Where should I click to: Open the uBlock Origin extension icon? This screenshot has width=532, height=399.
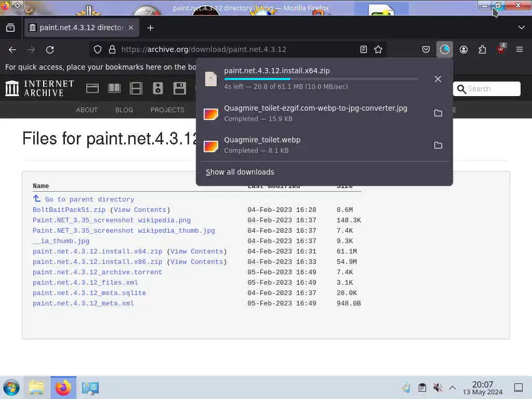click(501, 49)
